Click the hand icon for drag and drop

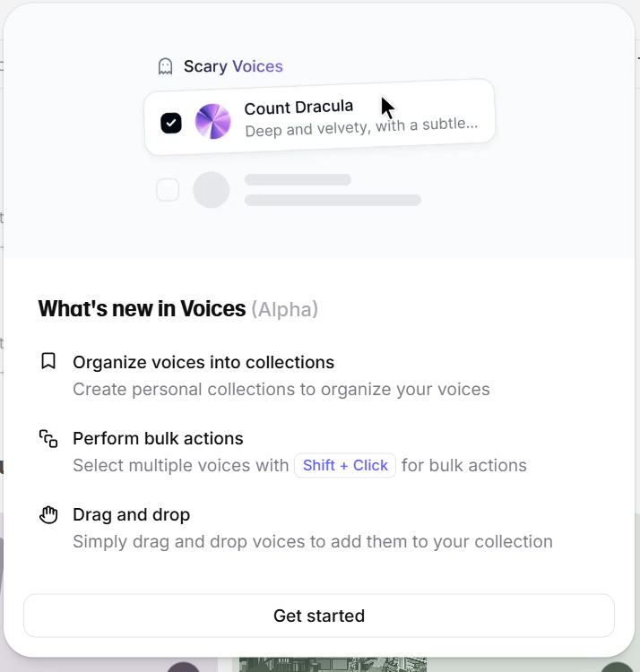point(48,514)
